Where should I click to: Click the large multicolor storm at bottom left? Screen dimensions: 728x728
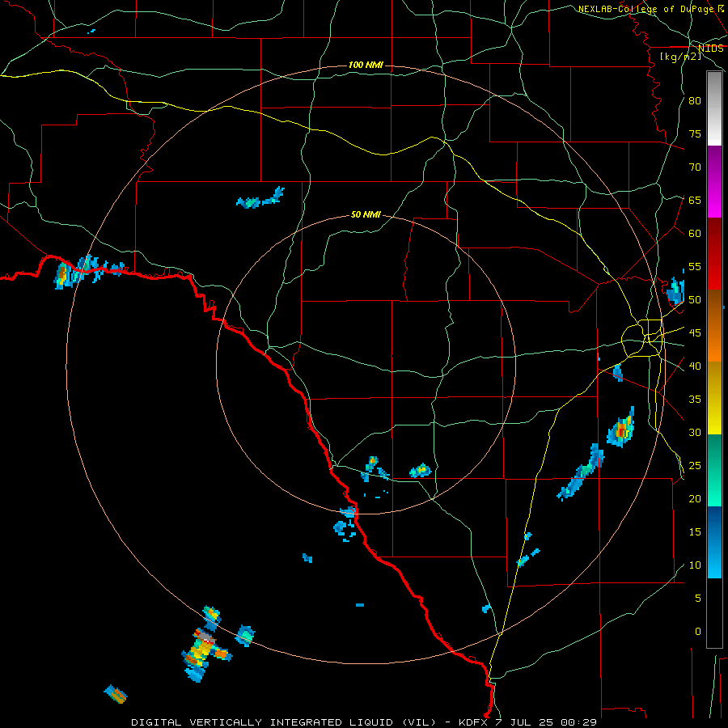click(205, 654)
